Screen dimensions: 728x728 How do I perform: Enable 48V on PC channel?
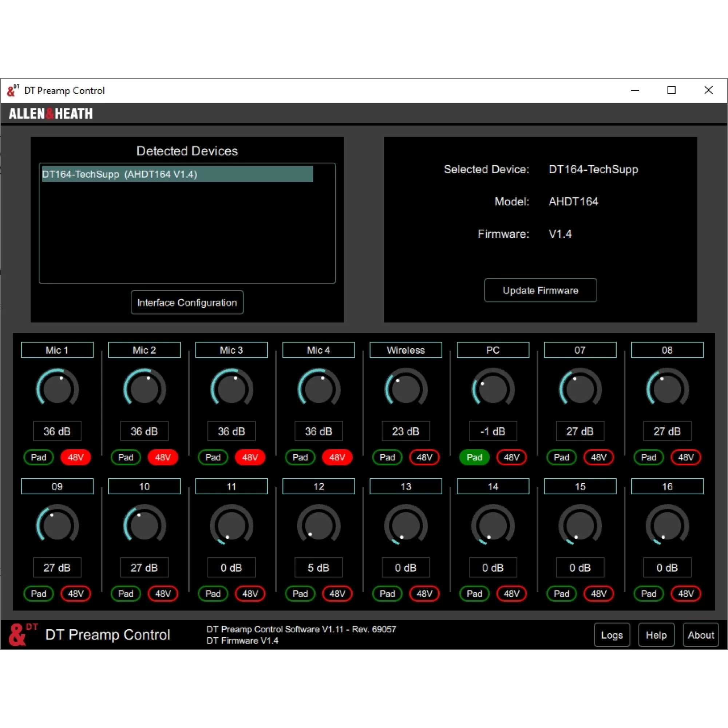512,457
